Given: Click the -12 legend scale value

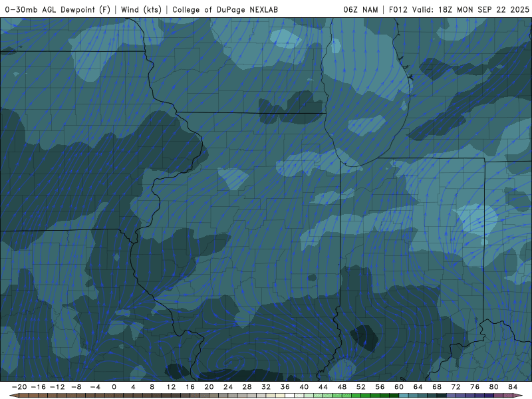Looking at the screenshot, I should click(x=57, y=387).
